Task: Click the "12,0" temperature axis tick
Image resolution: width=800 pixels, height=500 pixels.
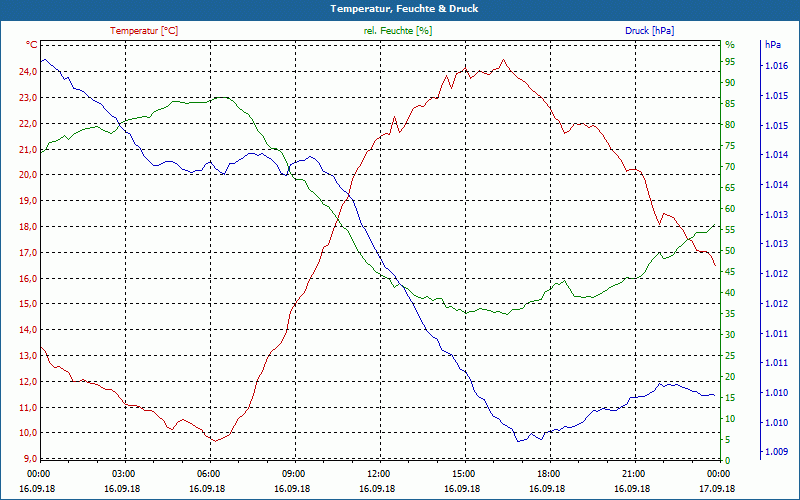Action: pos(28,382)
